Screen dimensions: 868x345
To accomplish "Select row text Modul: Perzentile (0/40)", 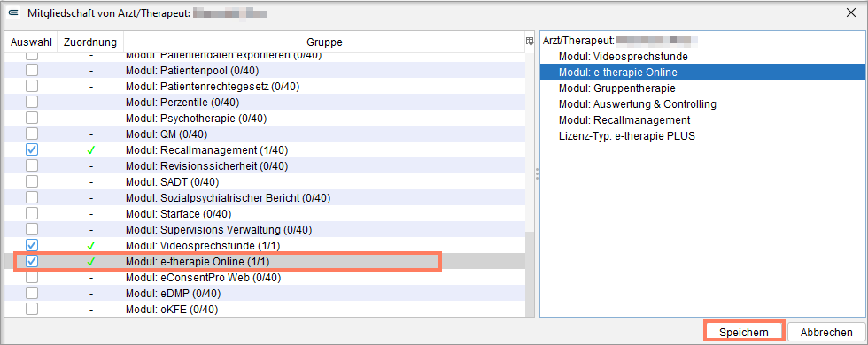I will [x=182, y=103].
